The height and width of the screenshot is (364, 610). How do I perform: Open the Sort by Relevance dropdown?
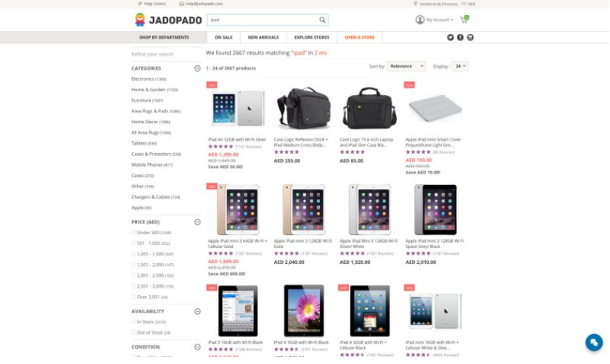pyautogui.click(x=406, y=66)
